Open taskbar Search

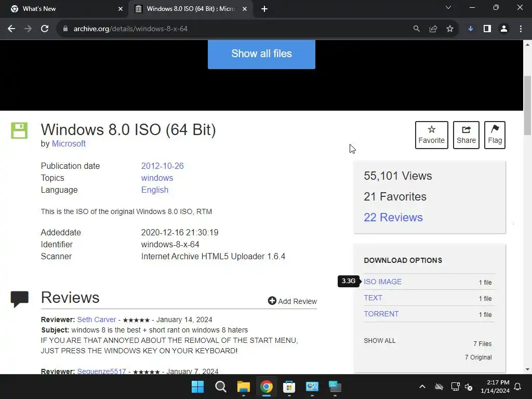click(x=220, y=387)
